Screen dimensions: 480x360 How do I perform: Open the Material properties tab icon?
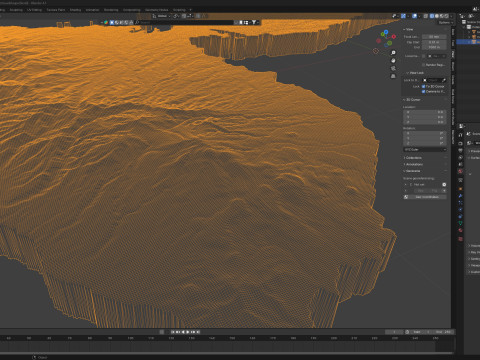(460, 230)
